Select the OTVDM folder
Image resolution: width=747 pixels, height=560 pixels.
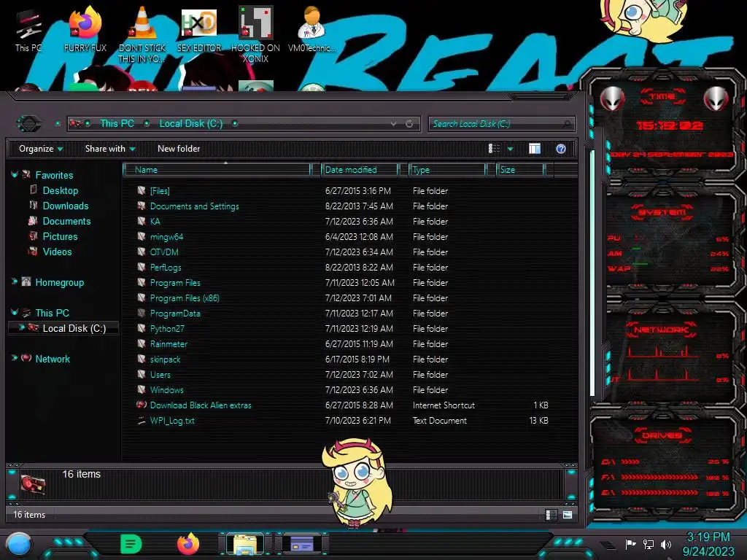click(x=164, y=252)
